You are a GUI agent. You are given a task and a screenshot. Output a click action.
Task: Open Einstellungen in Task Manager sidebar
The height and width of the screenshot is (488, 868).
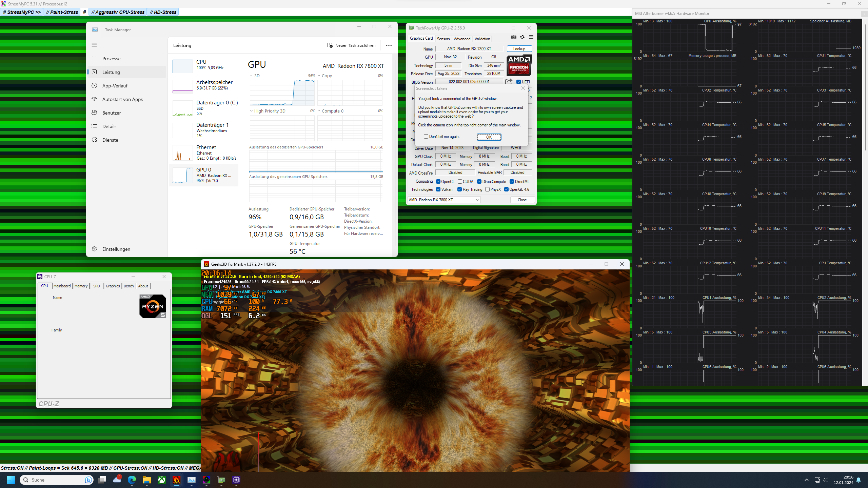tap(116, 249)
